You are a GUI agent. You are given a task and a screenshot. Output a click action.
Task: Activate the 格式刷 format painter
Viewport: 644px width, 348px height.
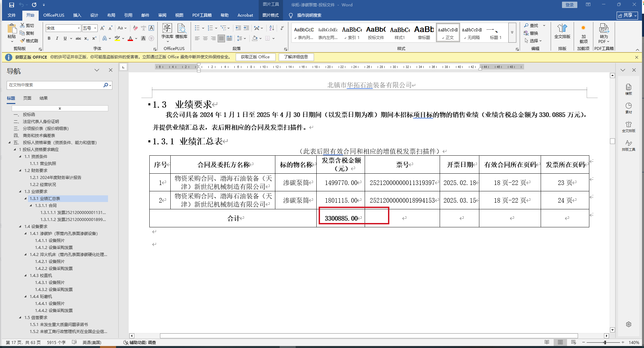pyautogui.click(x=29, y=41)
